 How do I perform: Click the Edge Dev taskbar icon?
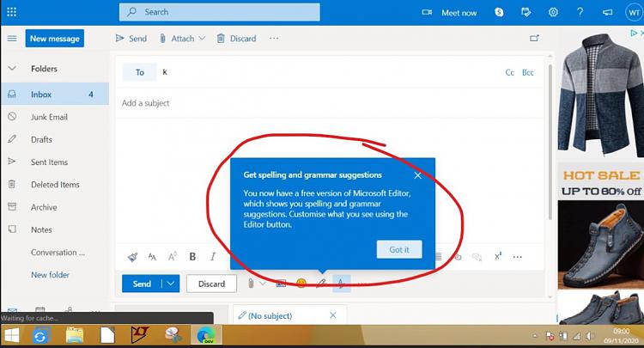[x=206, y=335]
